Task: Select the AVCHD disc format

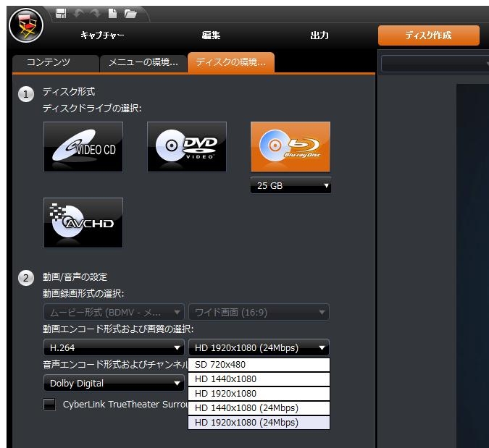Action: click(83, 223)
